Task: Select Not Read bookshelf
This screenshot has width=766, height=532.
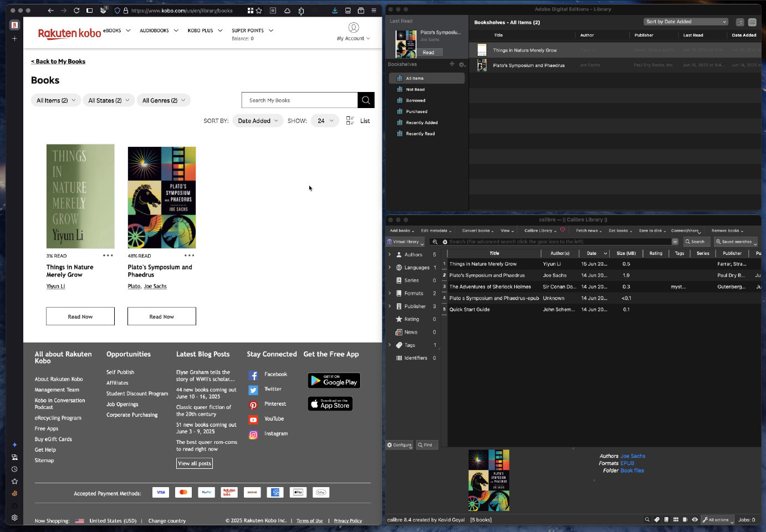Action: point(415,89)
